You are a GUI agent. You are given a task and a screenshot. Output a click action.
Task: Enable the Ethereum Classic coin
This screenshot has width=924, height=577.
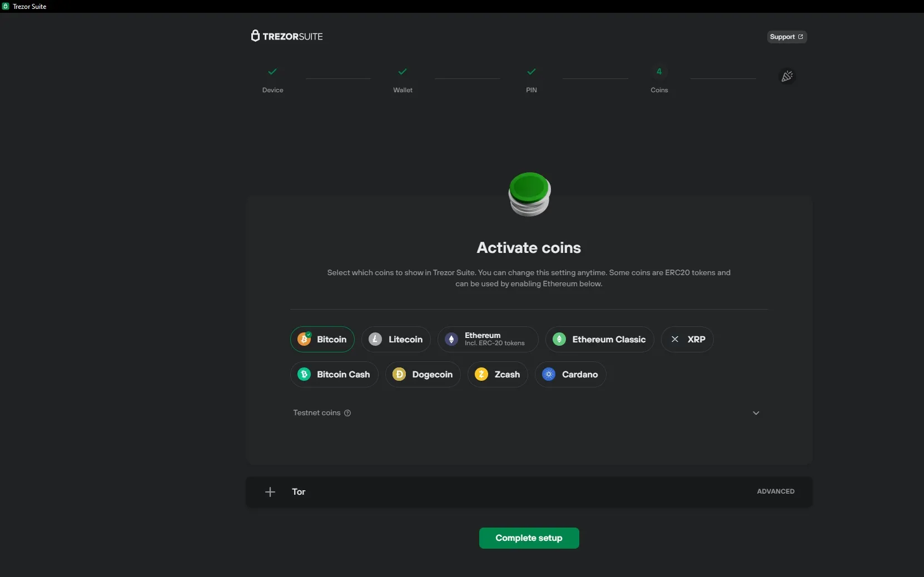[599, 340]
